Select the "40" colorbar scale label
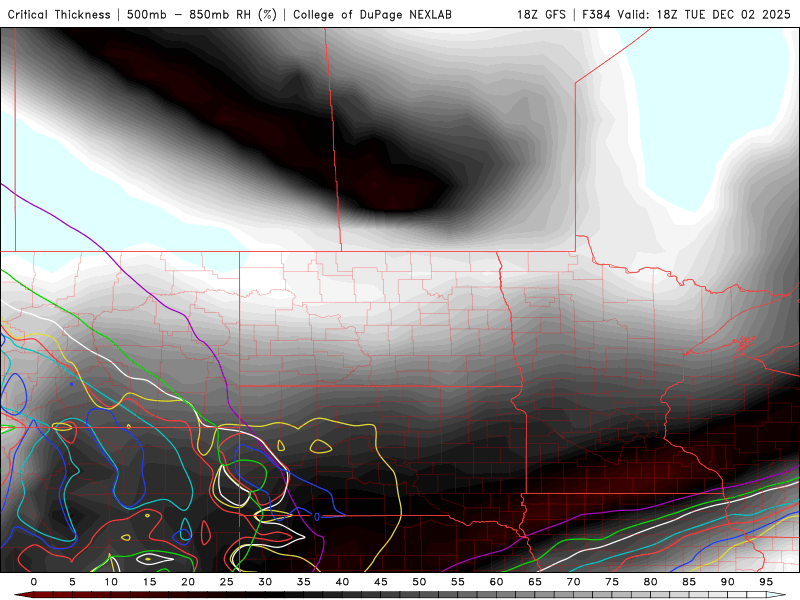 coord(342,582)
